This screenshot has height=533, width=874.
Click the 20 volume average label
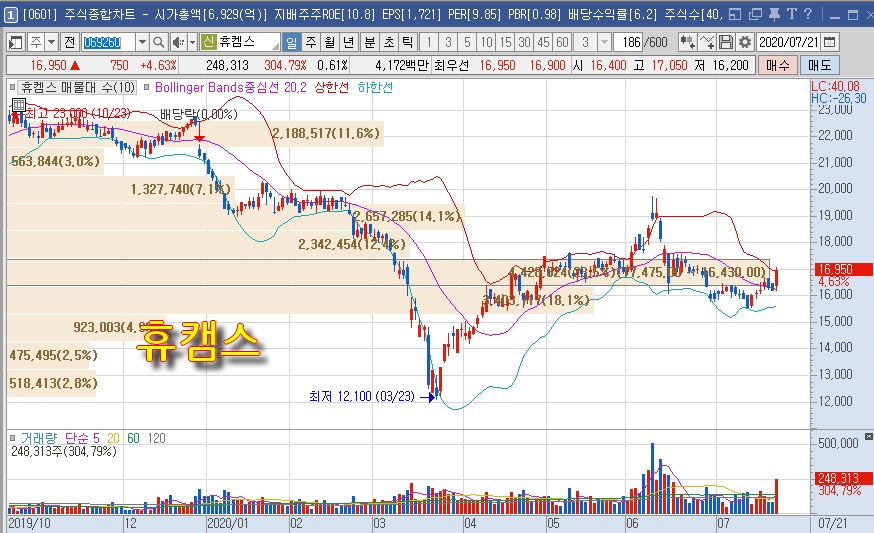113,438
